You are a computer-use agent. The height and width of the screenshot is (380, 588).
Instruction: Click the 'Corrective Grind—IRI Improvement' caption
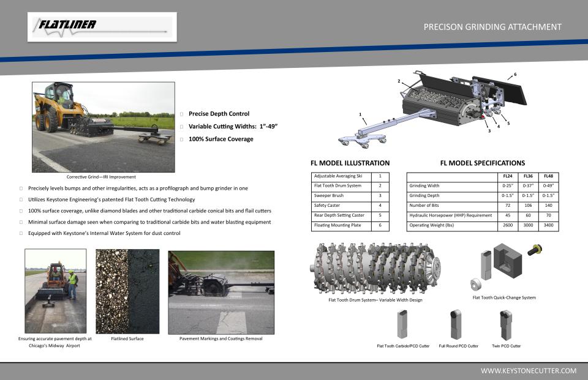[x=101, y=177]
